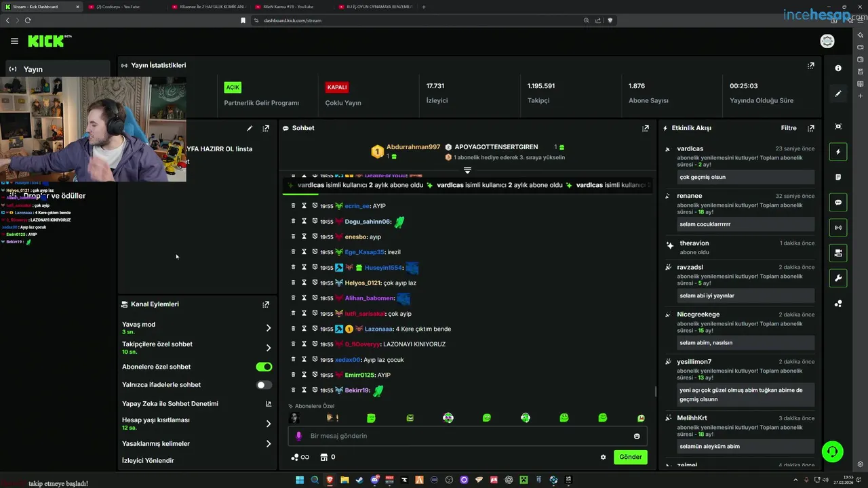Viewport: 868px width, 488px height.
Task: Pop out the Yayın İstatistikleri panel
Action: [x=810, y=66]
